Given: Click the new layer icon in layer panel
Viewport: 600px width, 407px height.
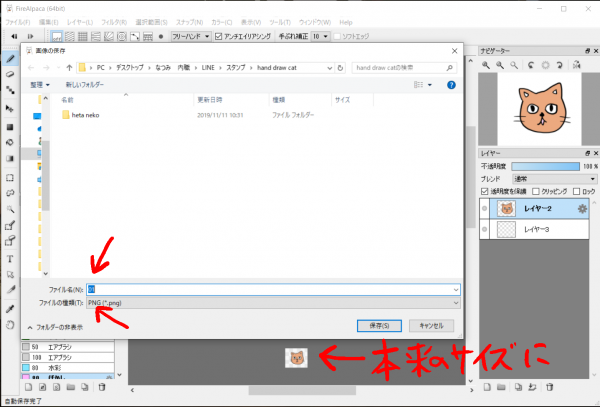Looking at the screenshot, I should [x=487, y=387].
